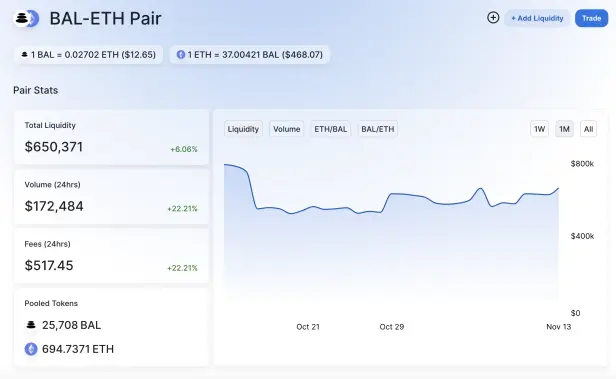Show the ETH/BAL rate chart
Viewport: 616px width, 379px height.
330,129
